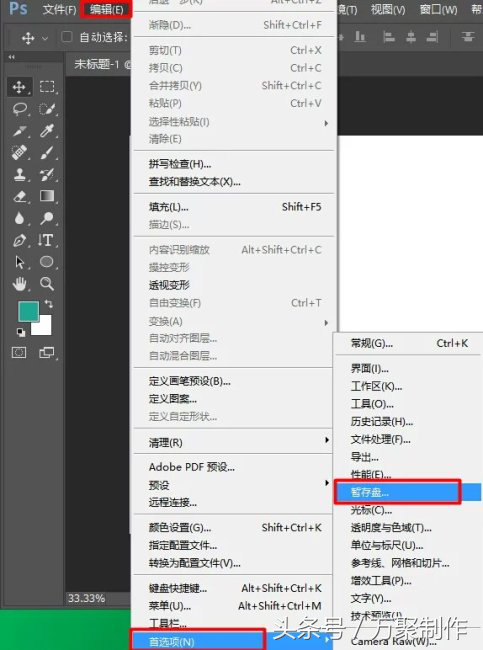This screenshot has width=483, height=650.
Task: Select the Clone Stamp tool
Action: click(x=19, y=175)
